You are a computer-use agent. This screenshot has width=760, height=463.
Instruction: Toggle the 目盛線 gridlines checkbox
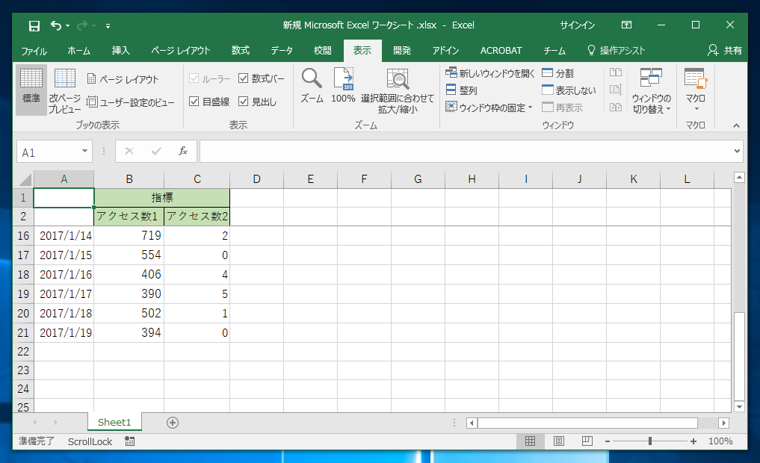tap(194, 101)
